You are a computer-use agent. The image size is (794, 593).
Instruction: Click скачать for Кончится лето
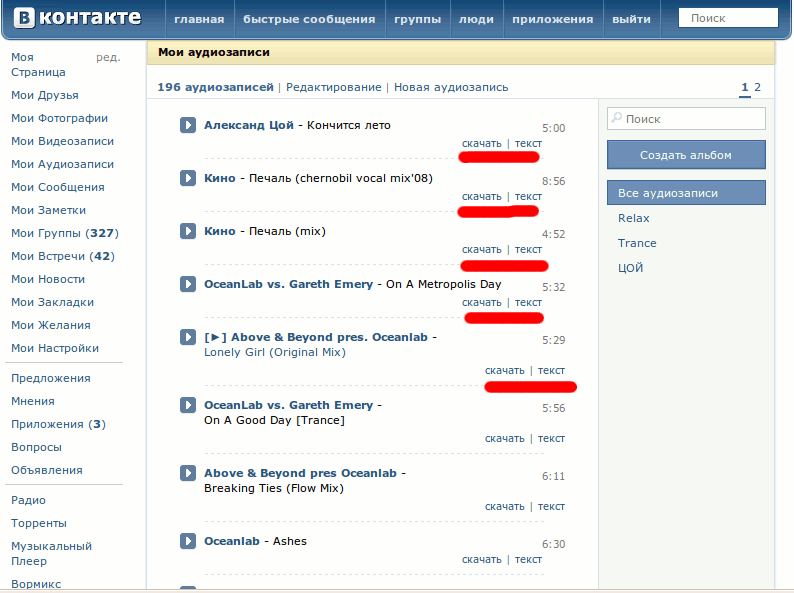pos(482,143)
